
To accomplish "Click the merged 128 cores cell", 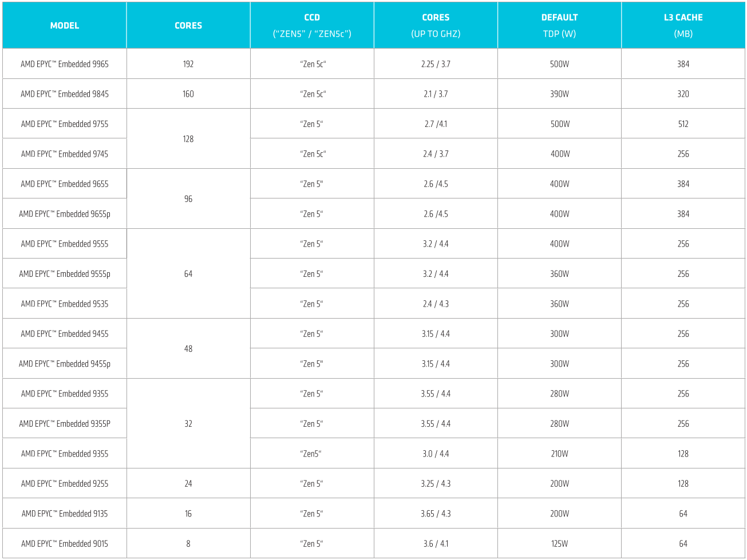I will coord(188,139).
